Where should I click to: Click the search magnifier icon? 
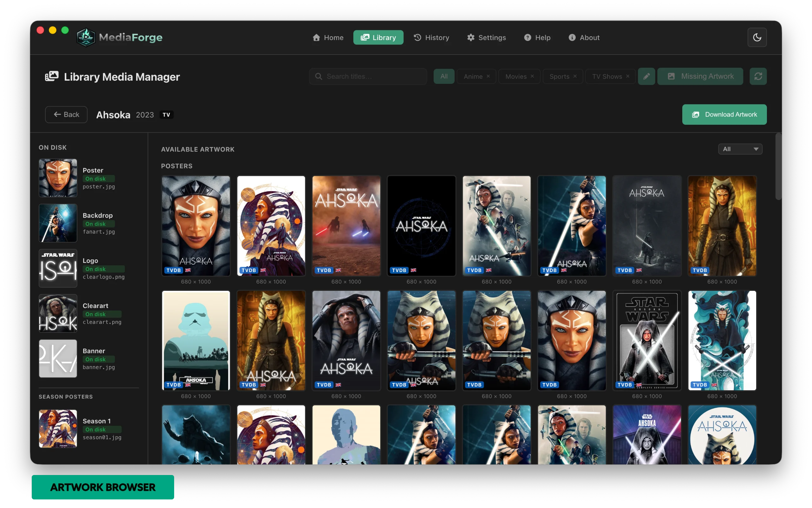click(318, 76)
